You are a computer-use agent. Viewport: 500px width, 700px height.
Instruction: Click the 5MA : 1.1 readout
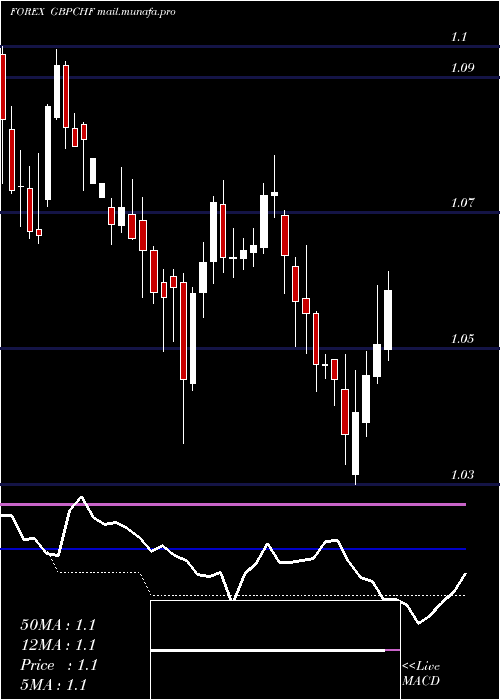54,684
